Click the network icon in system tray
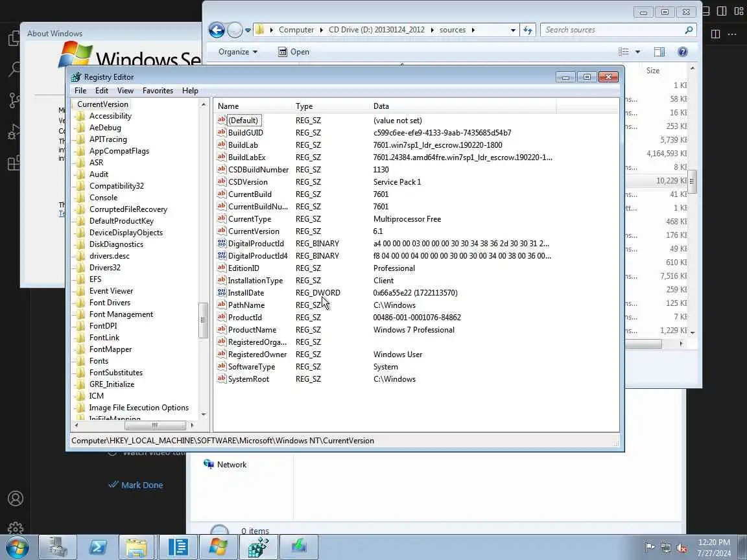747x560 pixels. point(666,548)
